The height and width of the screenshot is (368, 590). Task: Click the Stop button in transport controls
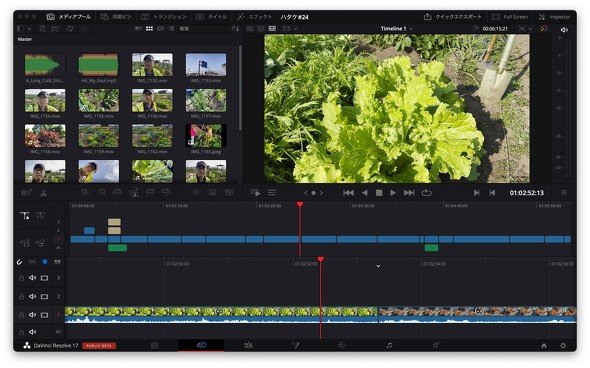point(379,193)
